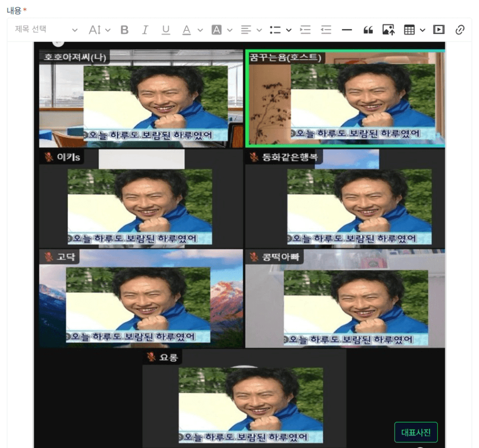Image resolution: width=479 pixels, height=448 pixels.
Task: Select the 이키s video tile
Action: pyautogui.click(x=141, y=199)
